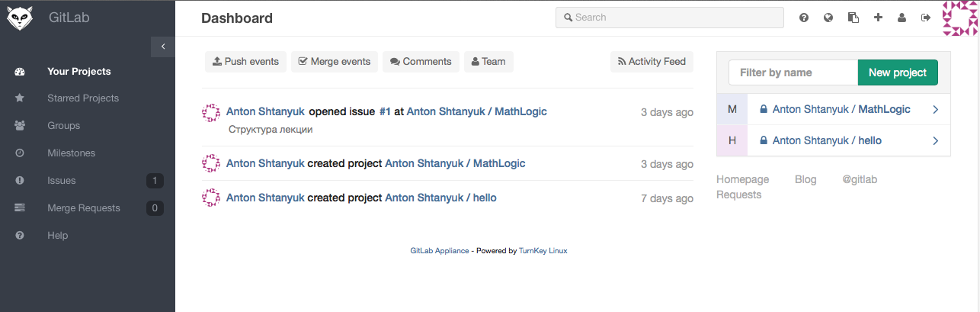Click the tasks icon beside Merge Requests

[x=20, y=207]
